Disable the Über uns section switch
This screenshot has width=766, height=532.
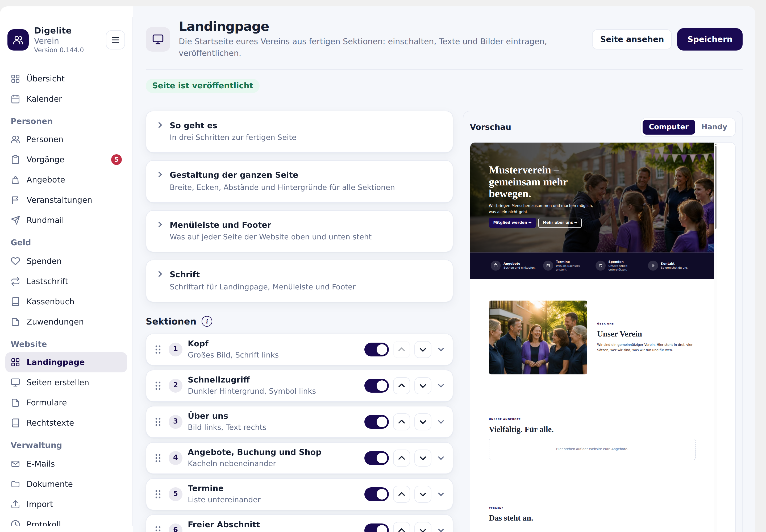[376, 422]
